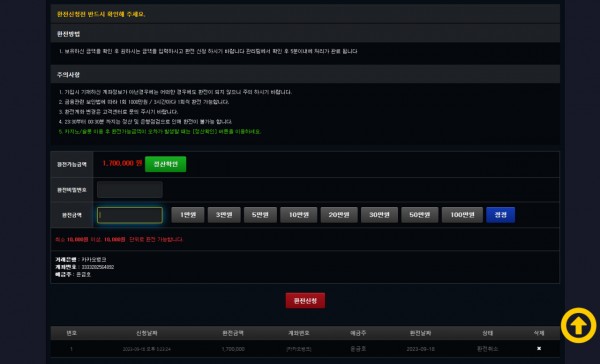
Task: Choose the 50만원 amount button
Action: (420, 215)
